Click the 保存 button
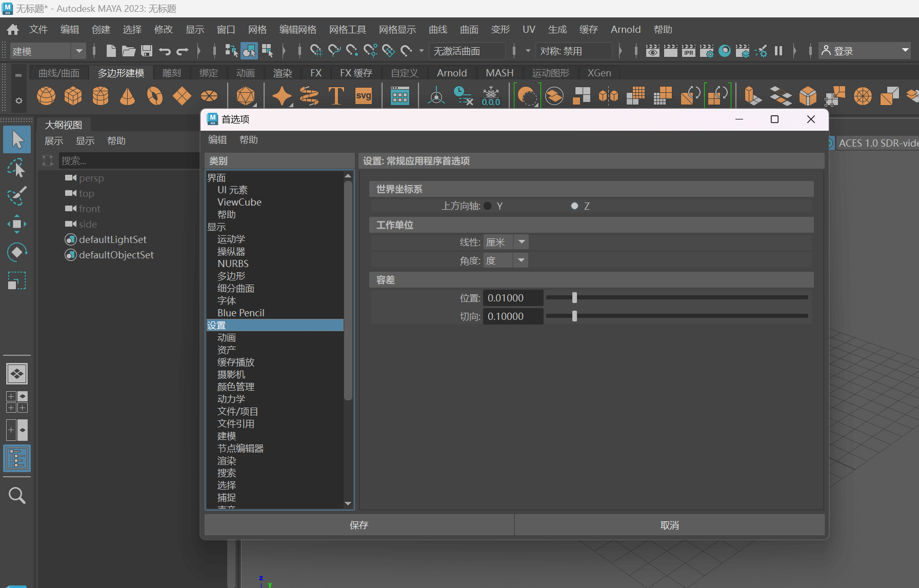 (x=359, y=525)
